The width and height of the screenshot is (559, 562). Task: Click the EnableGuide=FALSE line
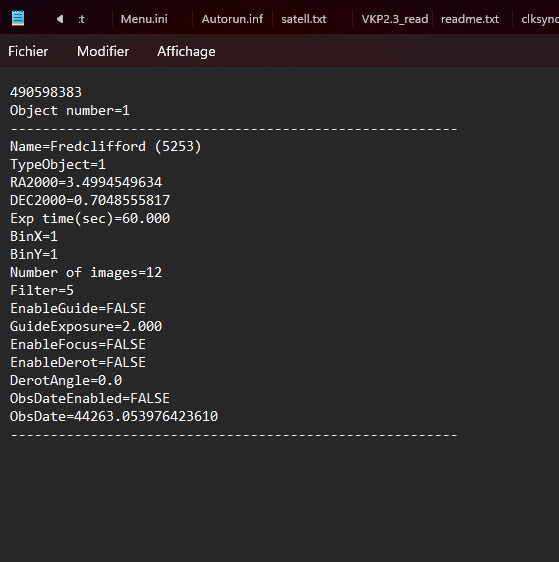pyautogui.click(x=78, y=309)
